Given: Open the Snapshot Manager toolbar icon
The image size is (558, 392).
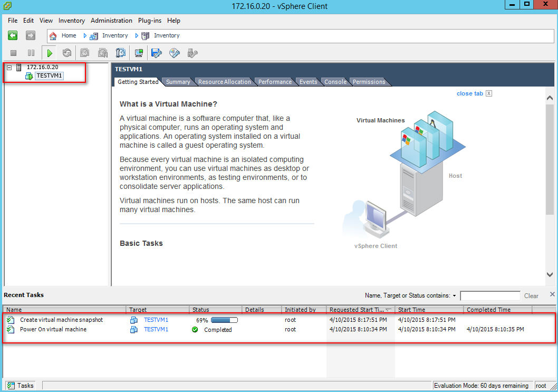Looking at the screenshot, I should point(121,53).
